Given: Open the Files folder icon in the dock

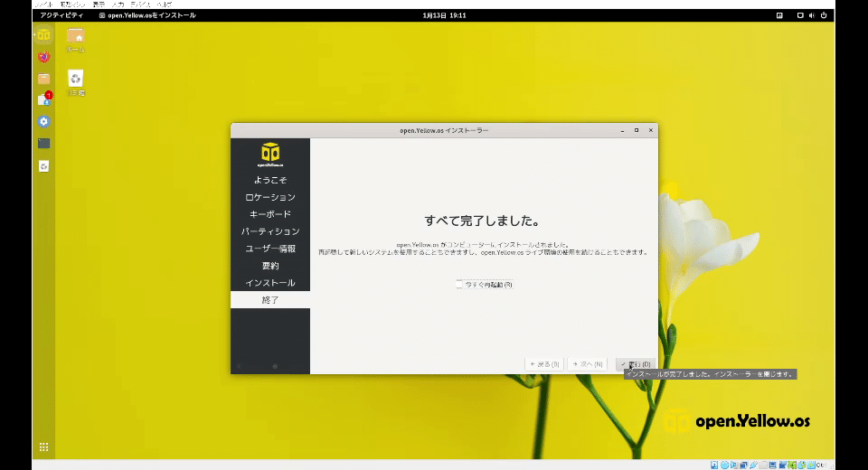Looking at the screenshot, I should (43, 79).
